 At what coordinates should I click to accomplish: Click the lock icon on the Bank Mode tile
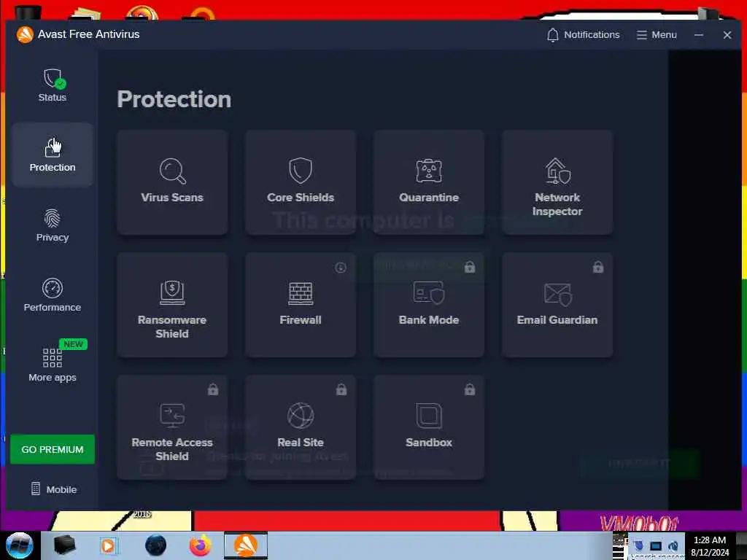(470, 267)
